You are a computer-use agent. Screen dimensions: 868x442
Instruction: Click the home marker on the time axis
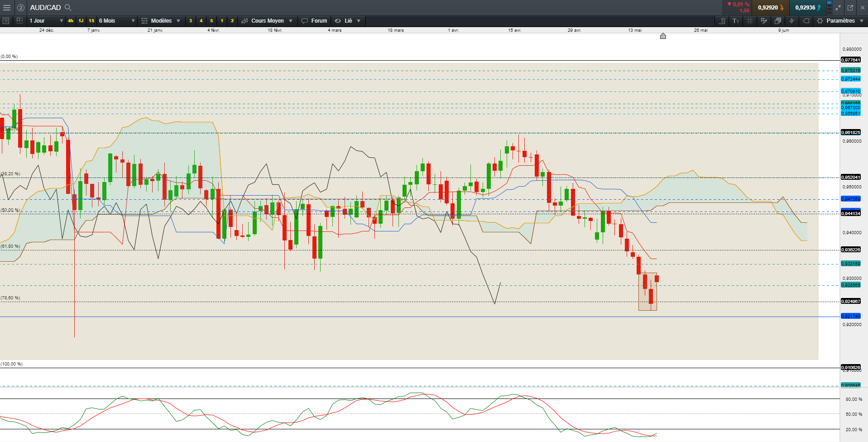coord(663,36)
